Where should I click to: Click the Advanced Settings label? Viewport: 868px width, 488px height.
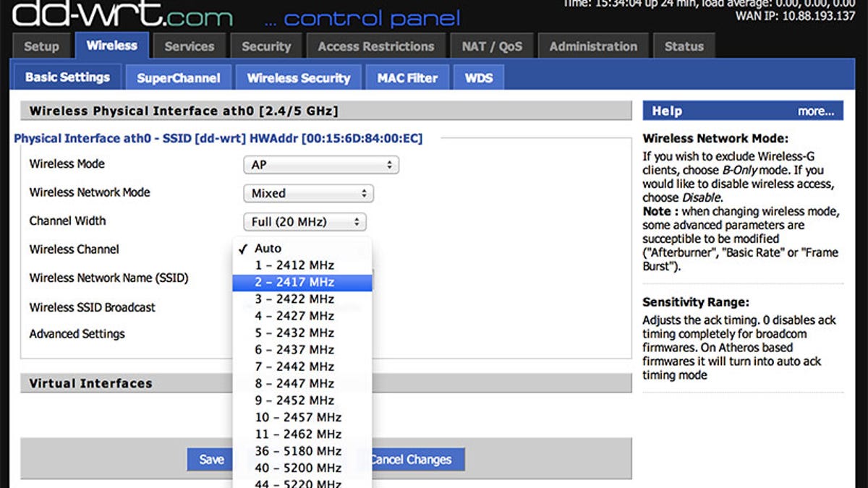77,334
